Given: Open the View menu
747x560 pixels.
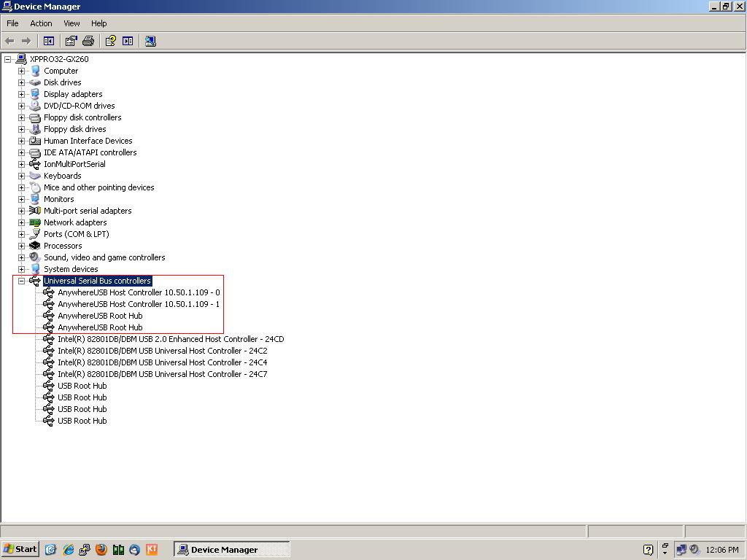Looking at the screenshot, I should [71, 23].
